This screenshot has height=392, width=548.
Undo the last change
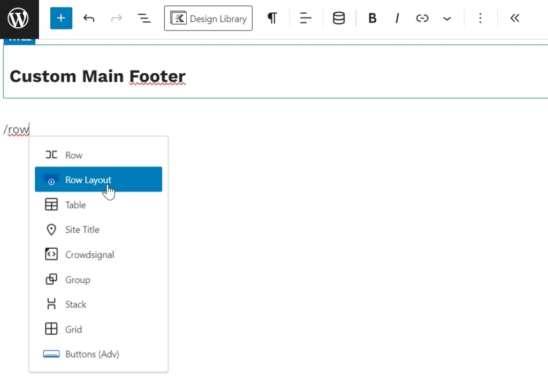(x=89, y=19)
